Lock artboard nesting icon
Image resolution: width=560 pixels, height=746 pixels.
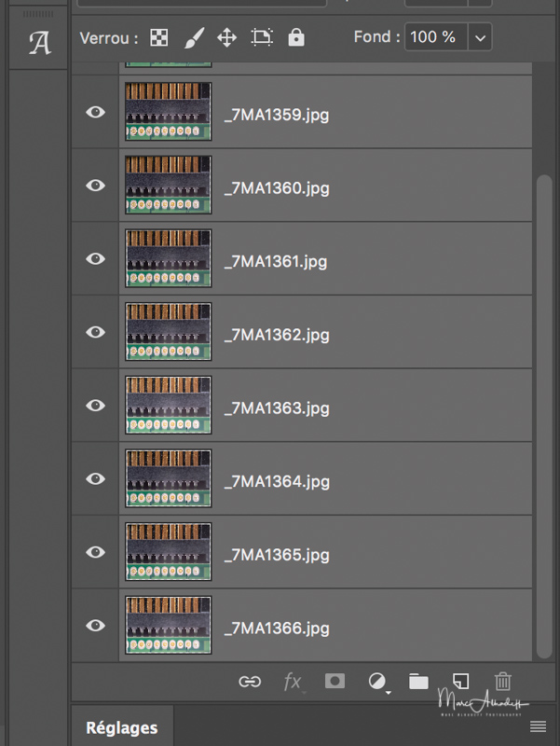coord(262,38)
